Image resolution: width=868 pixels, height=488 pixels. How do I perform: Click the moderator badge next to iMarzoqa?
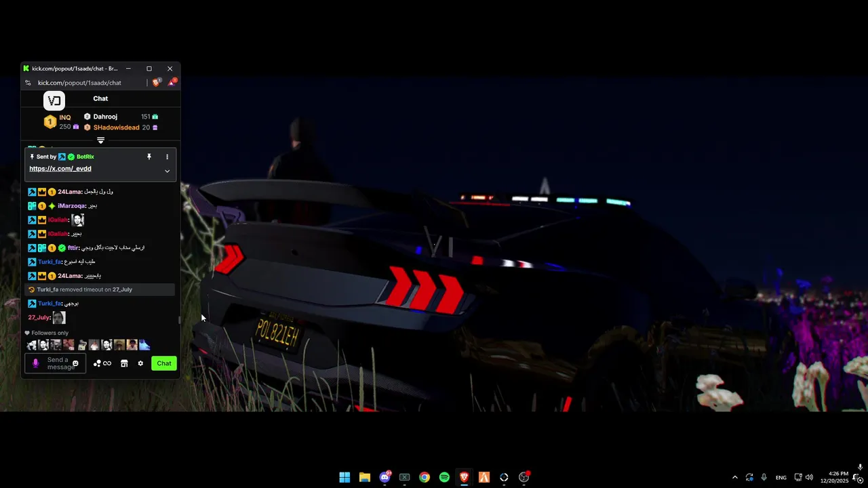pos(32,206)
